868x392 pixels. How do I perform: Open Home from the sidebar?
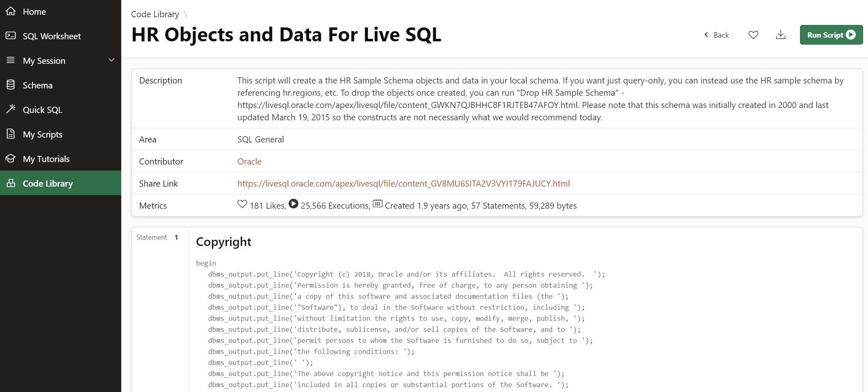pyautogui.click(x=61, y=11)
